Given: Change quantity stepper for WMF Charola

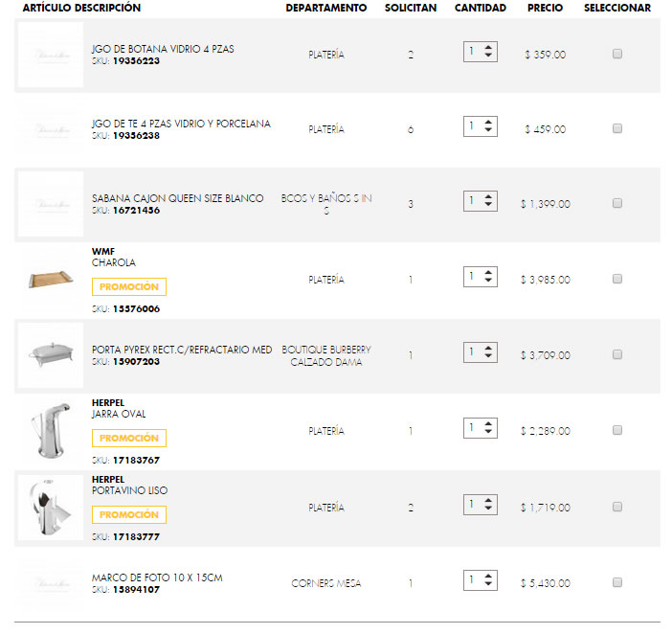Looking at the screenshot, I should [481, 278].
